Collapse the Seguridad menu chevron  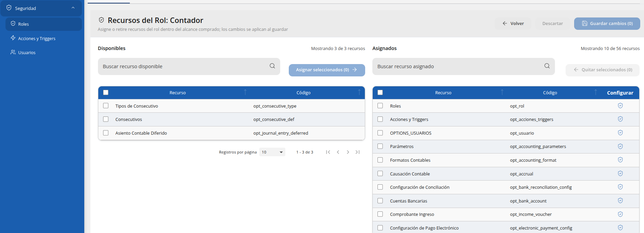coord(73,8)
